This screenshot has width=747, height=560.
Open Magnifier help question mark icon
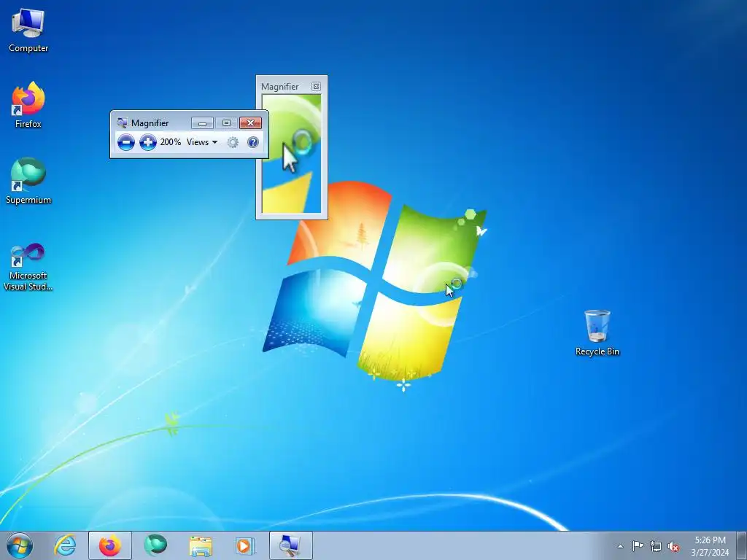(x=253, y=142)
